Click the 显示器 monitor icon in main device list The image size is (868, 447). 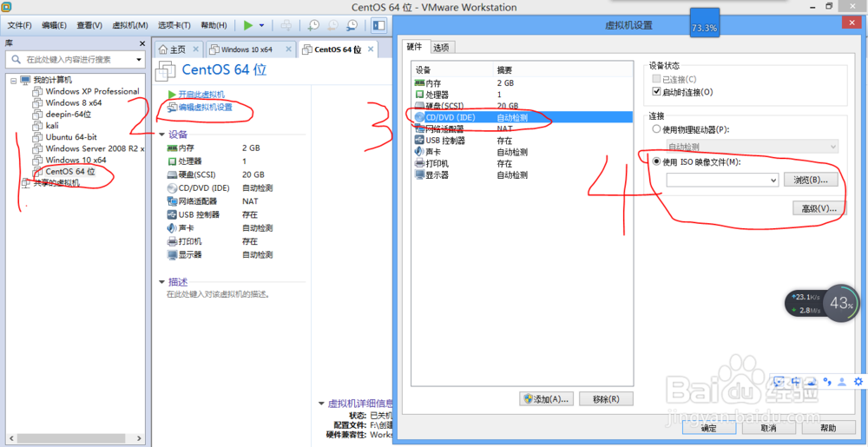172,255
